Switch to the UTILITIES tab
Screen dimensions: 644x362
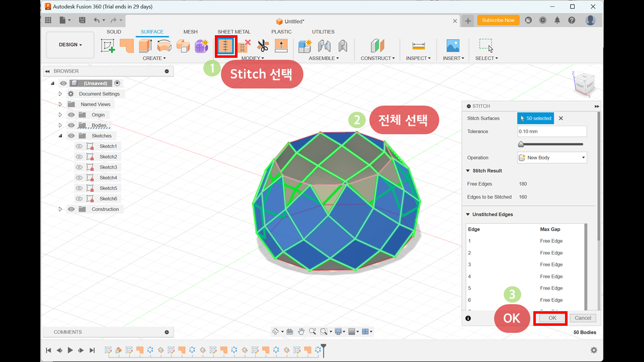[x=323, y=32]
